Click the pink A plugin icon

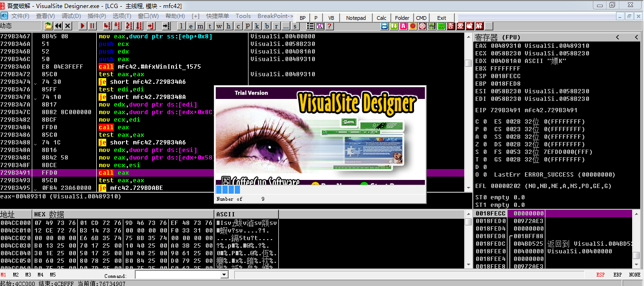click(x=404, y=26)
